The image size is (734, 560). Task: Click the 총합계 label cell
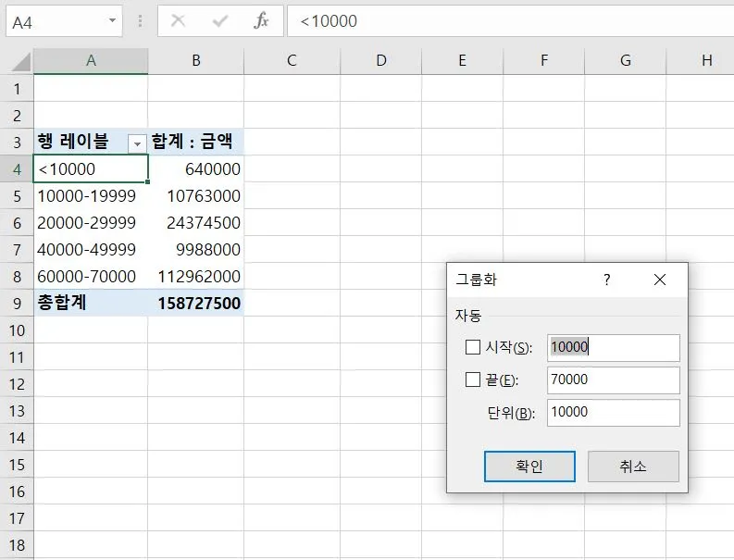[91, 303]
